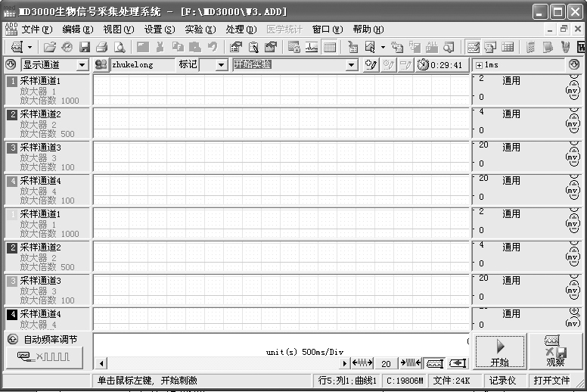Toggle the plus box before 1ms
The width and height of the screenshot is (587, 392).
pos(479,65)
